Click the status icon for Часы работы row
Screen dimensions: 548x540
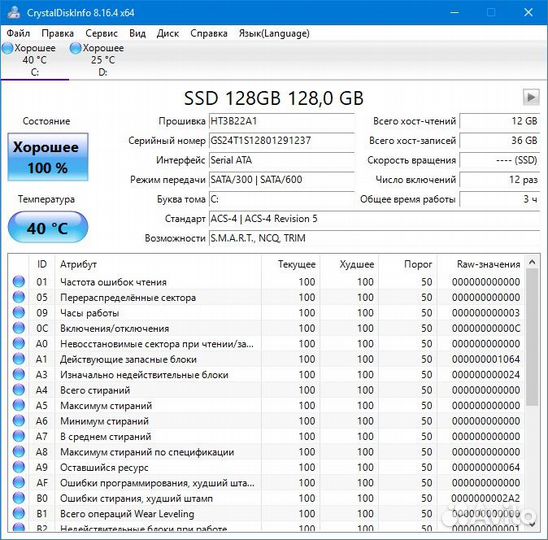(19, 312)
